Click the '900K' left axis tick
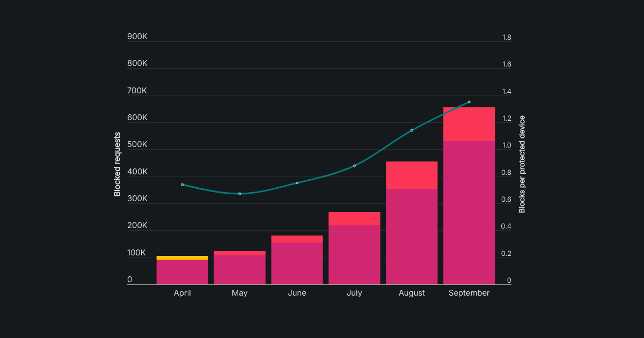 137,36
